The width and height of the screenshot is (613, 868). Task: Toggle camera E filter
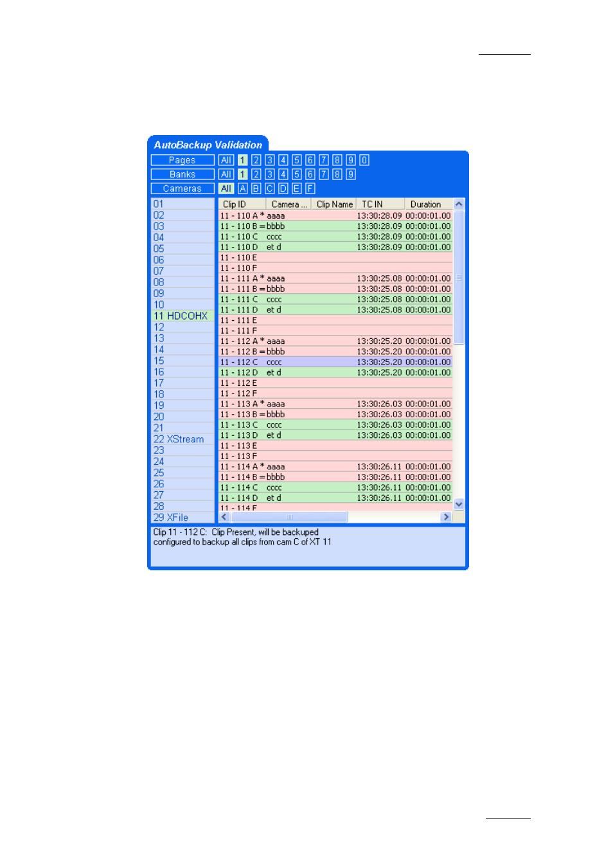click(x=297, y=188)
